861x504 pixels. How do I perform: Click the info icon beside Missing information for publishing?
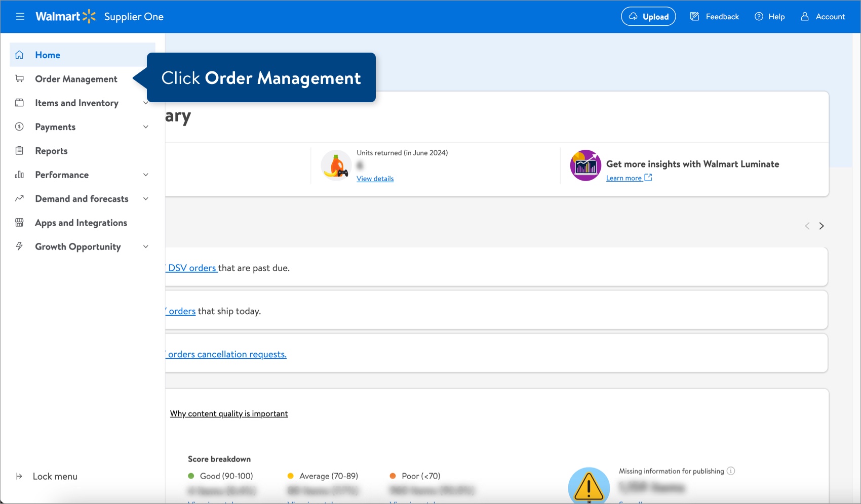tap(731, 471)
